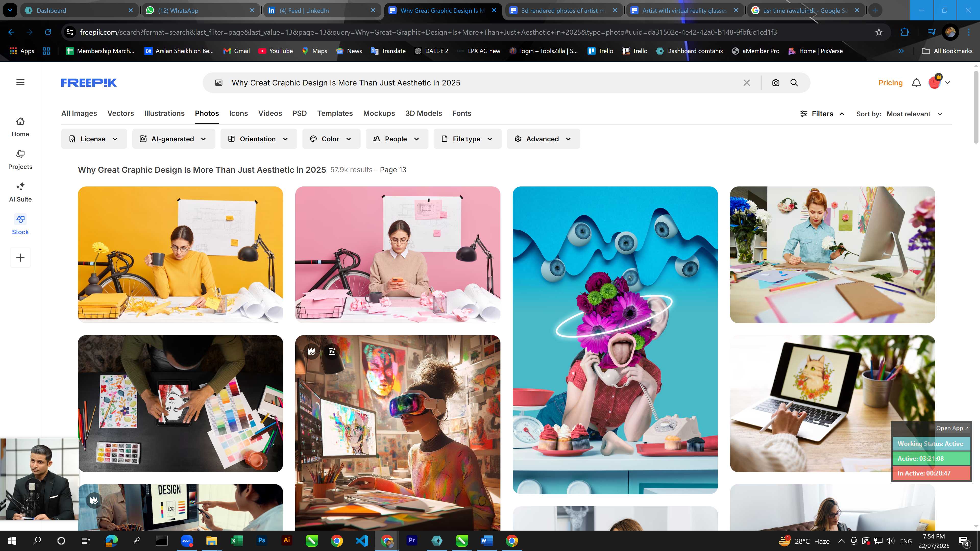980x551 pixels.
Task: Open the surreal flower-head collage image
Action: (x=615, y=340)
